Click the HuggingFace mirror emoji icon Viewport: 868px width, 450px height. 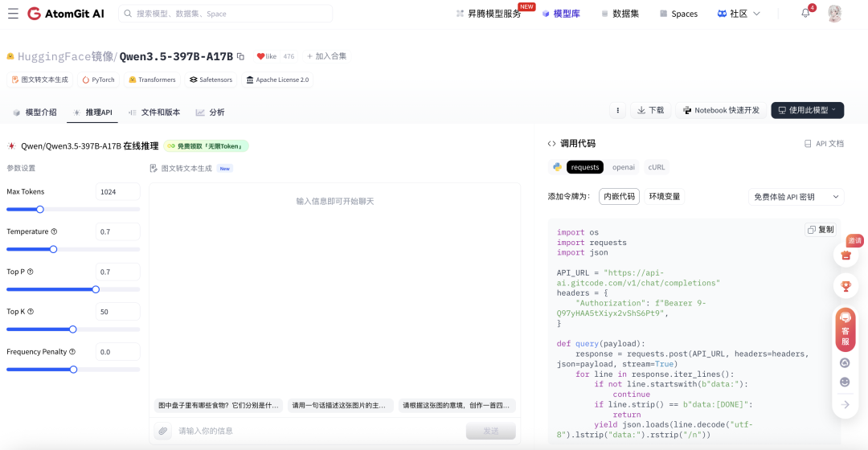pos(10,56)
